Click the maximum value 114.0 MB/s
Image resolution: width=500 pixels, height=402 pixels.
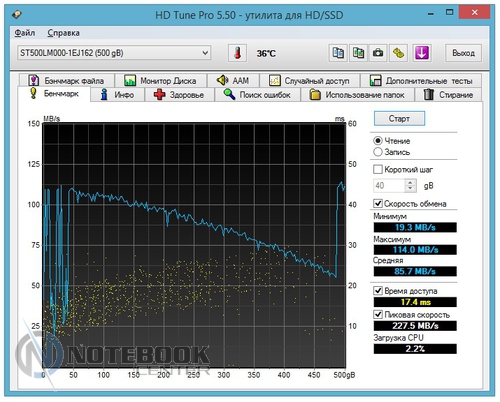(x=415, y=250)
